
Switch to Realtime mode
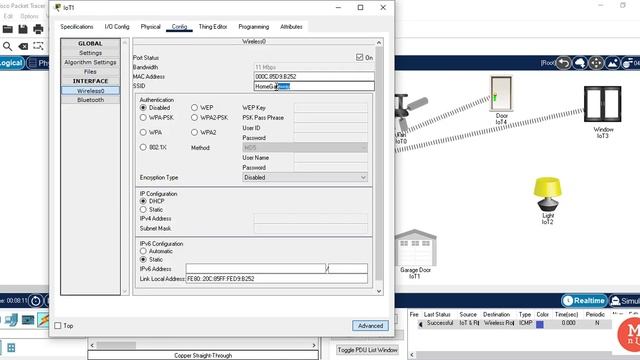[584, 301]
